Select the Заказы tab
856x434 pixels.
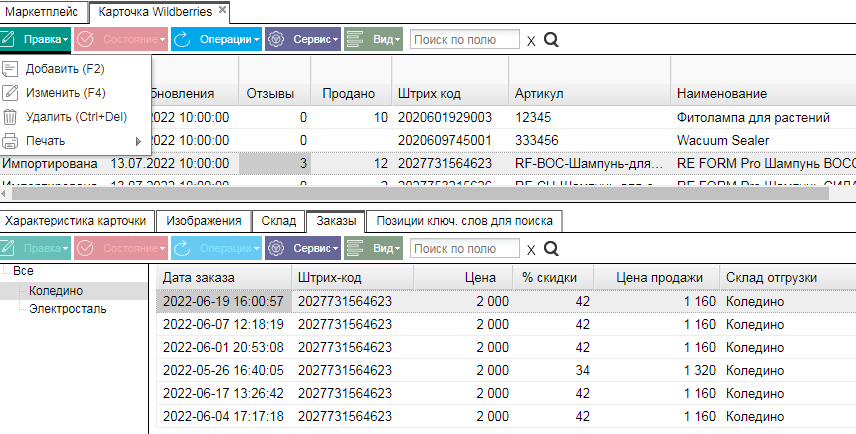pos(336,221)
